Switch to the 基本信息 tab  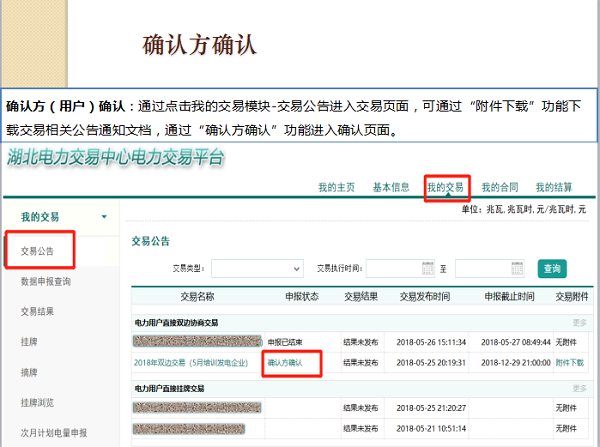391,187
